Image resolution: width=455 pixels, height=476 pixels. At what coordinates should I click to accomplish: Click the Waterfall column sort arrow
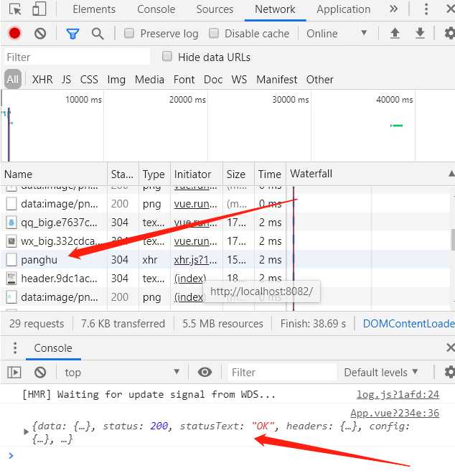(x=451, y=174)
